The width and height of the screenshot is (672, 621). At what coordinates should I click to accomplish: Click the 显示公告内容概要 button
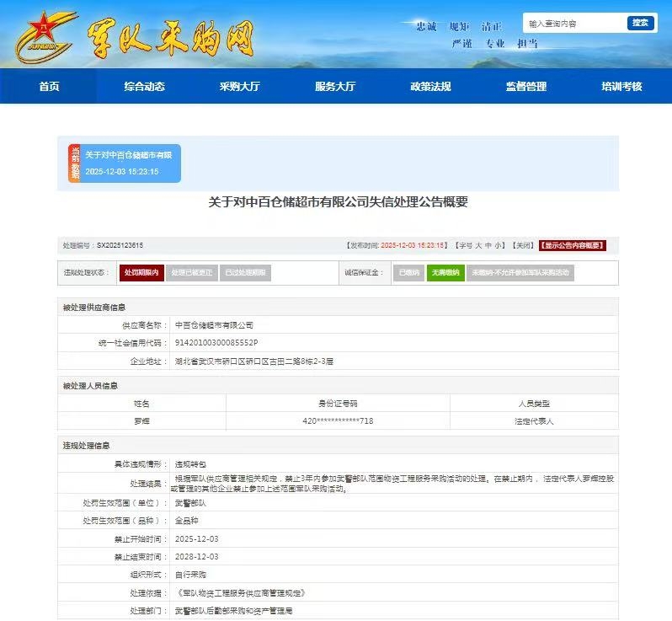572,245
